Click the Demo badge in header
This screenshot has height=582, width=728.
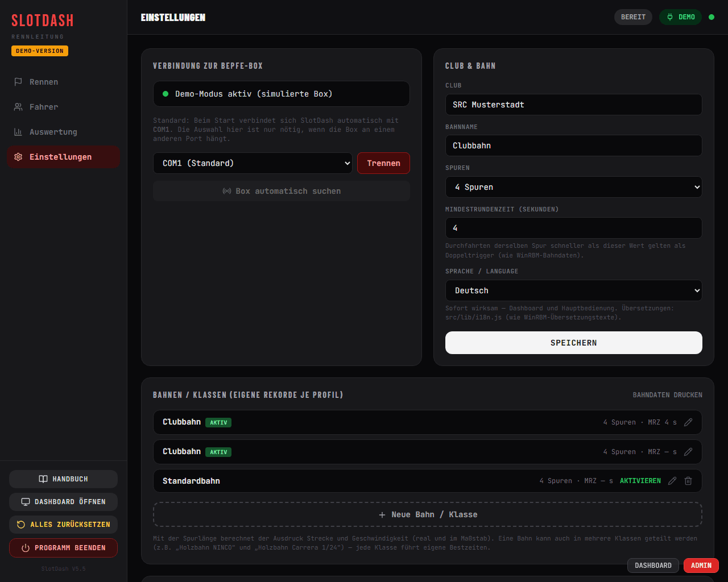[680, 17]
